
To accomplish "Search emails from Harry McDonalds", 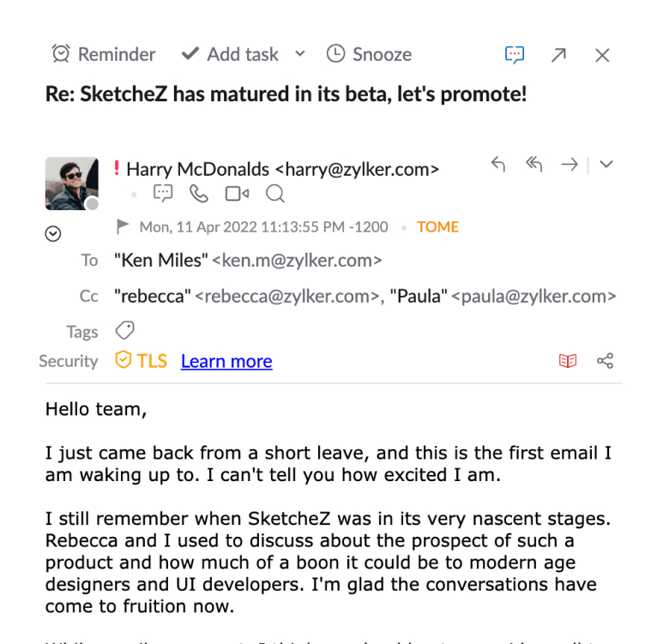I will [x=274, y=194].
